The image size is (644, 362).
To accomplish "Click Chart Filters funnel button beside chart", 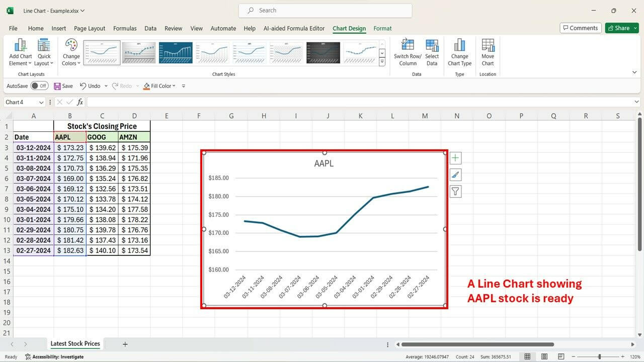I will click(x=455, y=192).
